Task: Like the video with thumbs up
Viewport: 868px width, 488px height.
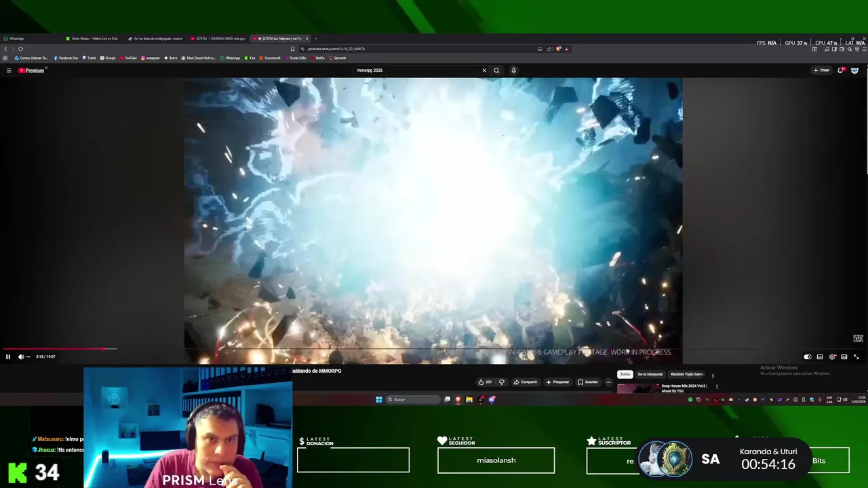Action: (x=485, y=382)
